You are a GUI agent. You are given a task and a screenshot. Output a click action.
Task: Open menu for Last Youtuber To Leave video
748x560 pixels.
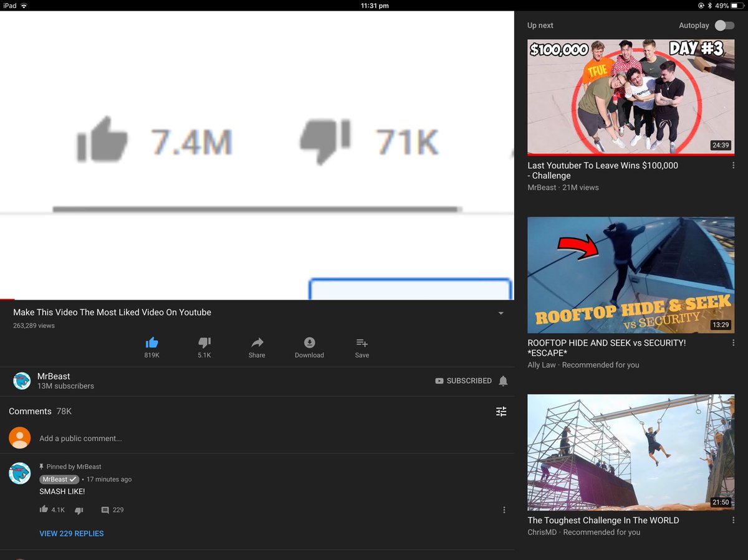[733, 166]
